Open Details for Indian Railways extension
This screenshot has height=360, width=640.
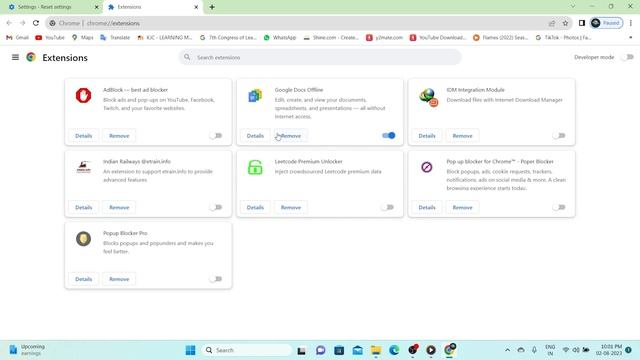(x=84, y=207)
